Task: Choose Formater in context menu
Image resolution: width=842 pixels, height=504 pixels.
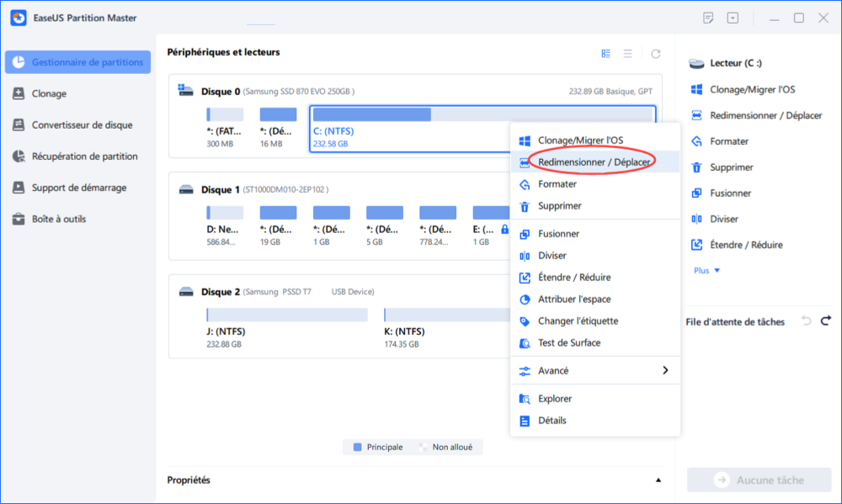Action: pyautogui.click(x=595, y=184)
